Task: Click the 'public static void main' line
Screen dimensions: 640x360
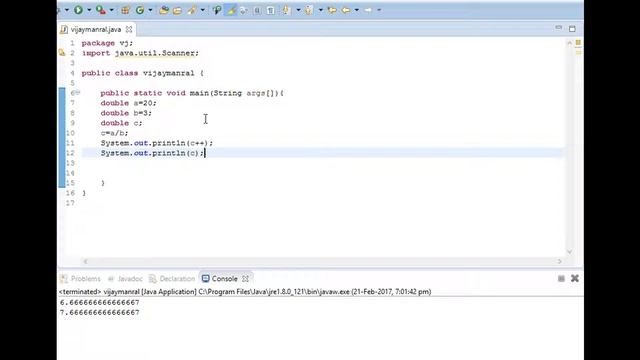Action: point(192,93)
